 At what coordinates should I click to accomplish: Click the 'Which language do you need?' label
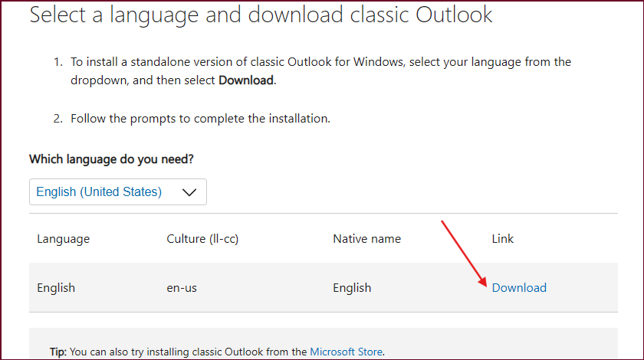111,159
